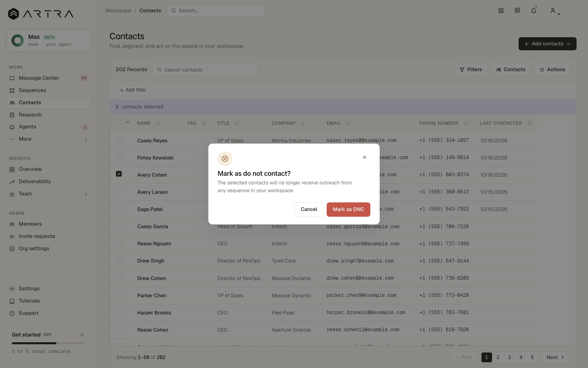Sort by Email column icon
Image resolution: width=588 pixels, height=368 pixels.
click(x=348, y=123)
